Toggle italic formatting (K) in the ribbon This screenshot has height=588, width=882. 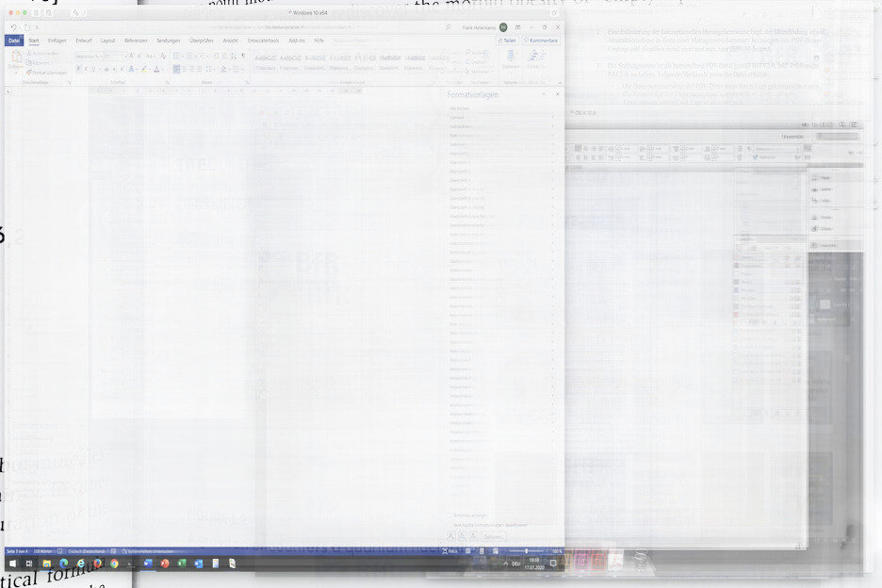[x=86, y=69]
